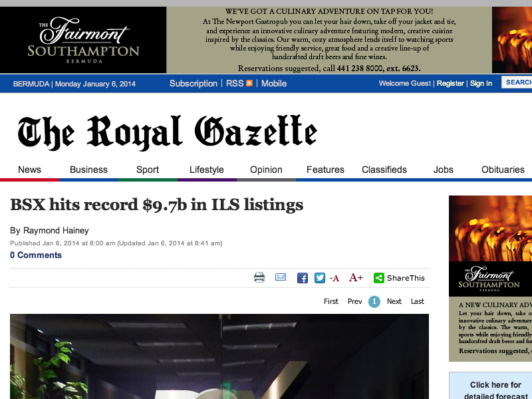
Task: Open the Business section tab
Action: (88, 170)
